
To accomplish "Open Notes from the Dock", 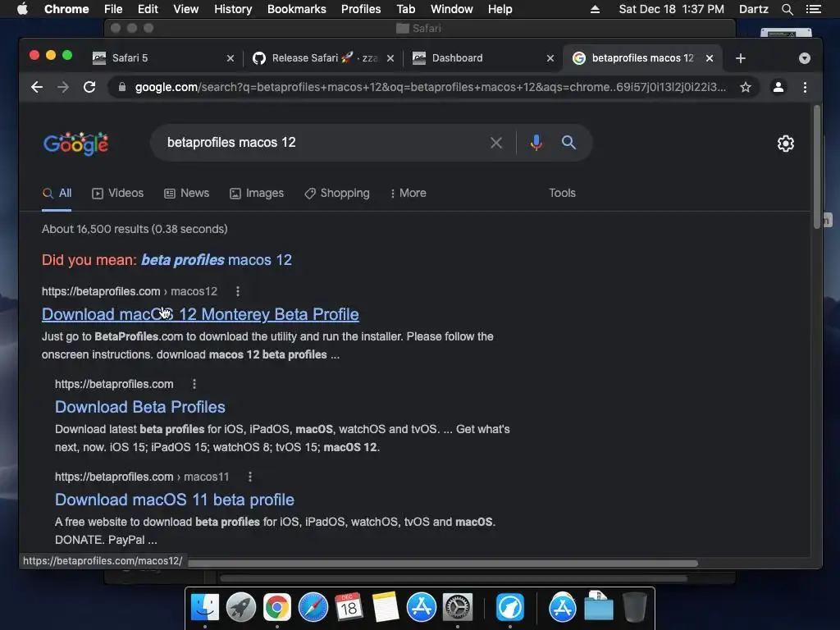I will click(x=385, y=607).
